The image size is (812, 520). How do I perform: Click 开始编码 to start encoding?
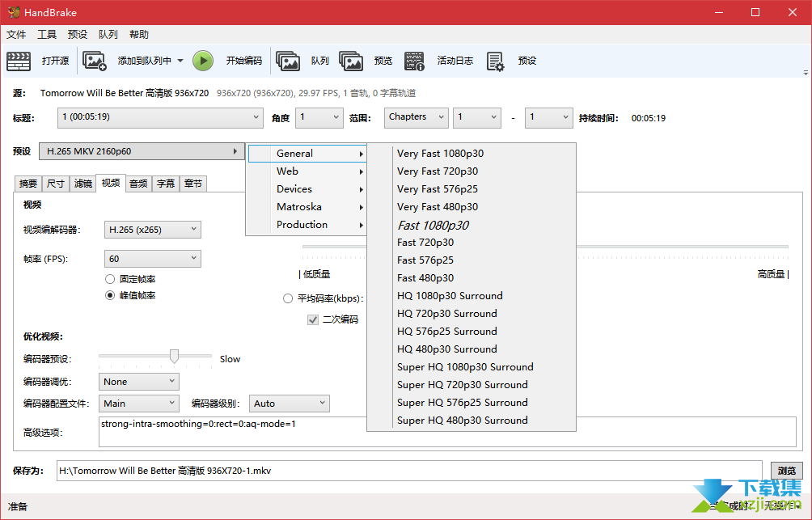coord(244,61)
